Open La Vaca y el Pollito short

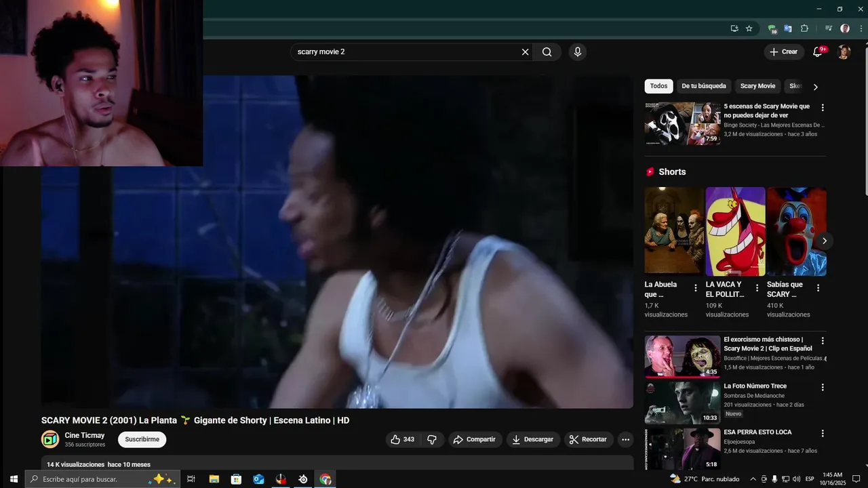click(735, 231)
